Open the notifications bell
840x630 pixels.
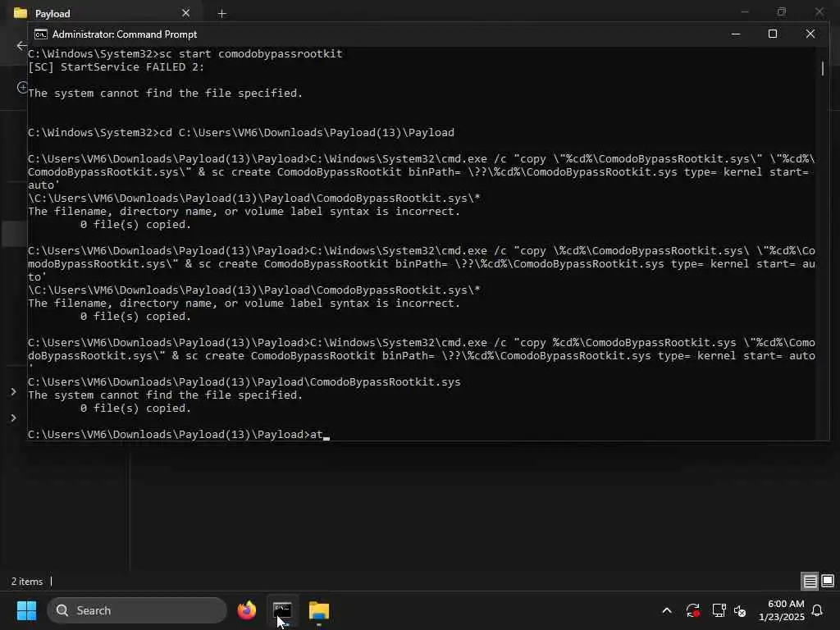point(818,610)
